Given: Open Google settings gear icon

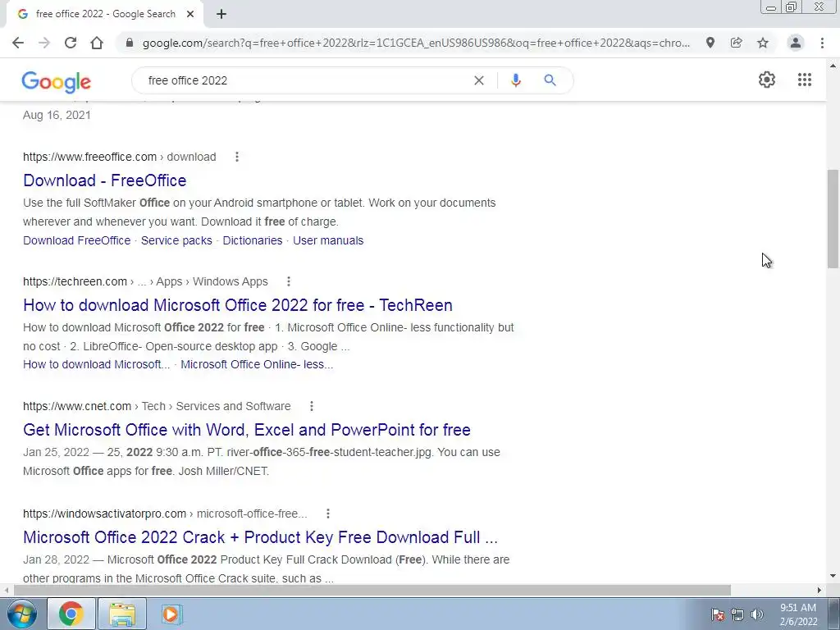Looking at the screenshot, I should coord(767,80).
